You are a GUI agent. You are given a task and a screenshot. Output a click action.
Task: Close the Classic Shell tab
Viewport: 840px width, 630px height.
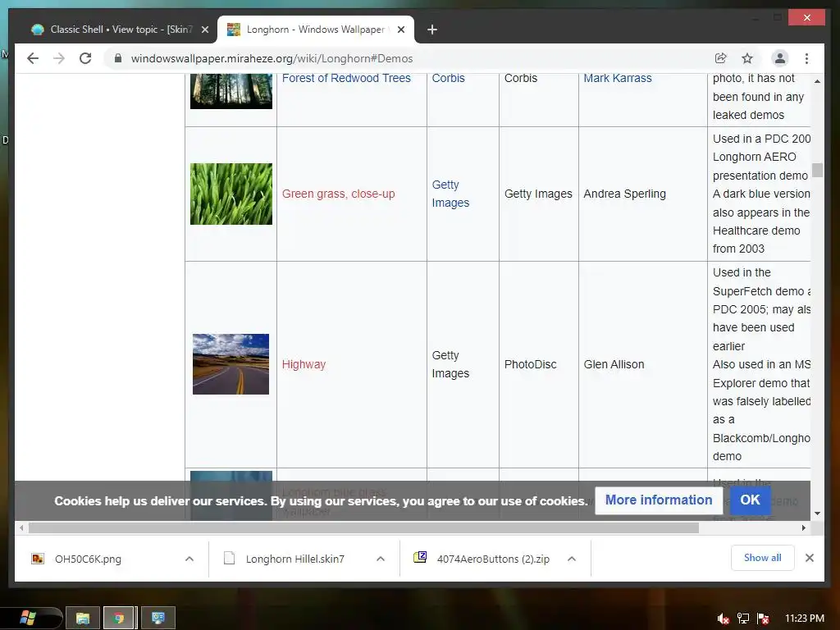pos(204,30)
